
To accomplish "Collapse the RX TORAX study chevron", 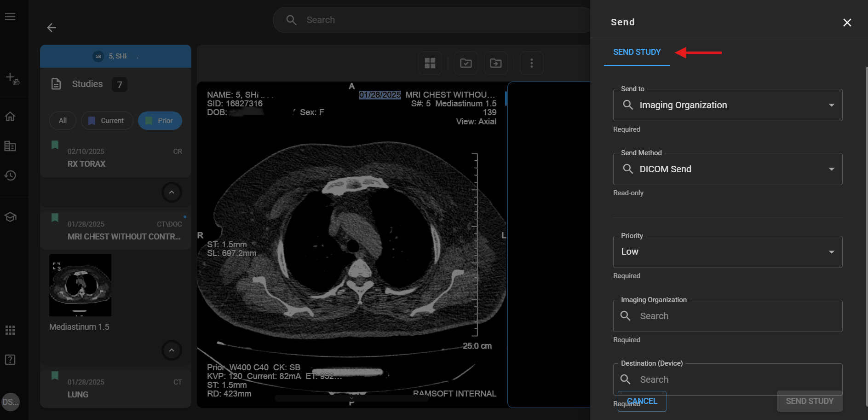I will pos(172,192).
